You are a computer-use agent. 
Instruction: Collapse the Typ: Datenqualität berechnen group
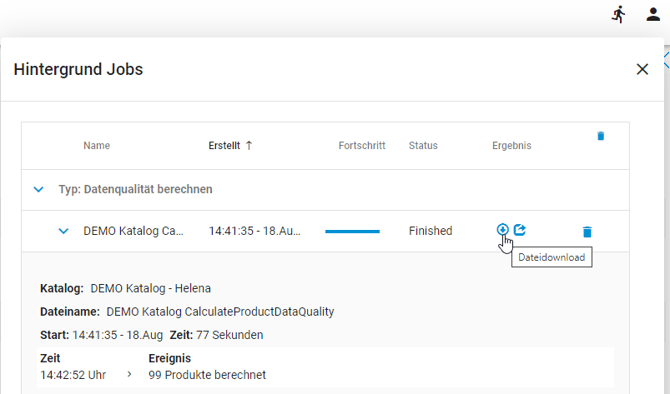pos(38,189)
